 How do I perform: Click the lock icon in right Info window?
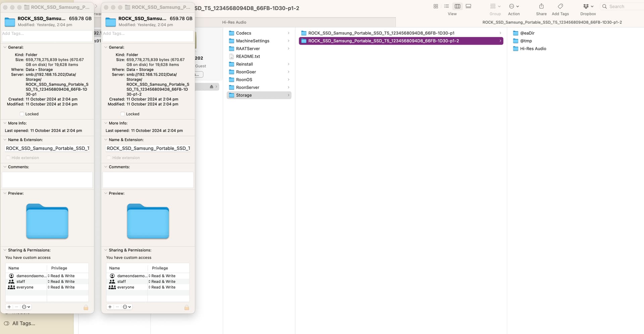[x=187, y=307]
